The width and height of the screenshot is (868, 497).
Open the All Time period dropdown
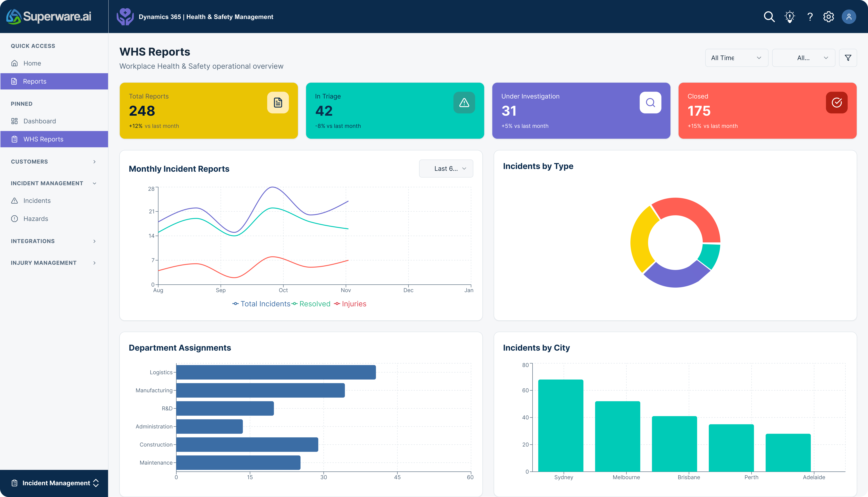click(736, 58)
